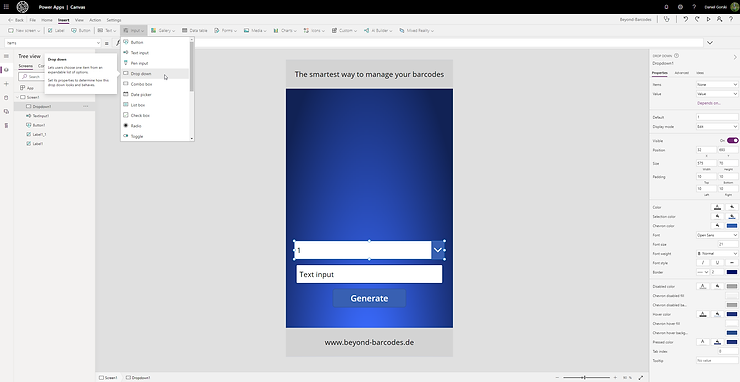Click the Chevron color blue swatch
This screenshot has height=382, width=740.
pos(732,226)
